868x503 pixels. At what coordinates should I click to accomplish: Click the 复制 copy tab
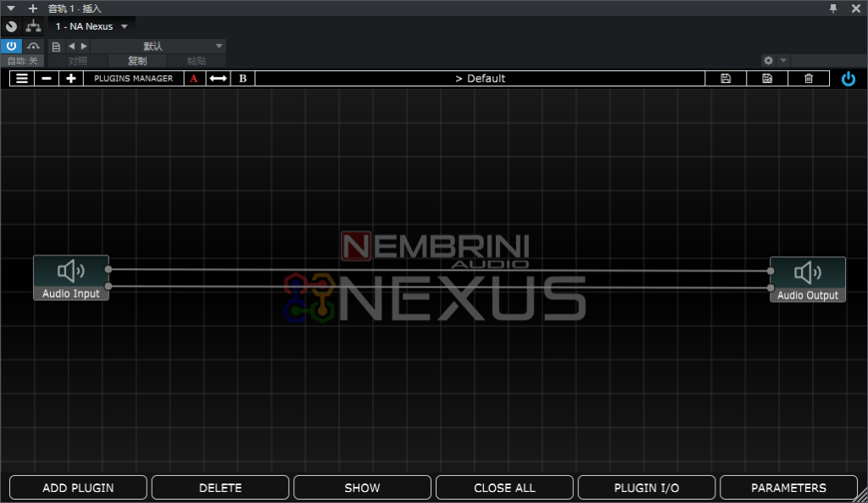(x=137, y=61)
